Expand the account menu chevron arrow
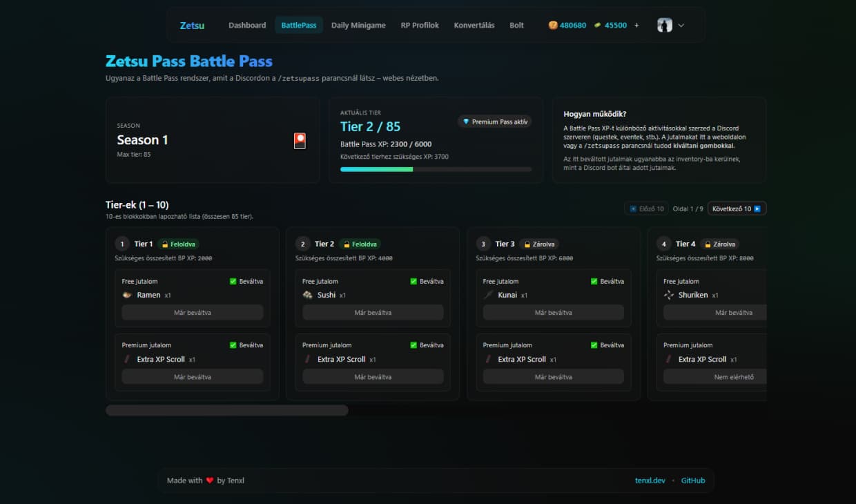The height and width of the screenshot is (504, 856). coord(681,26)
